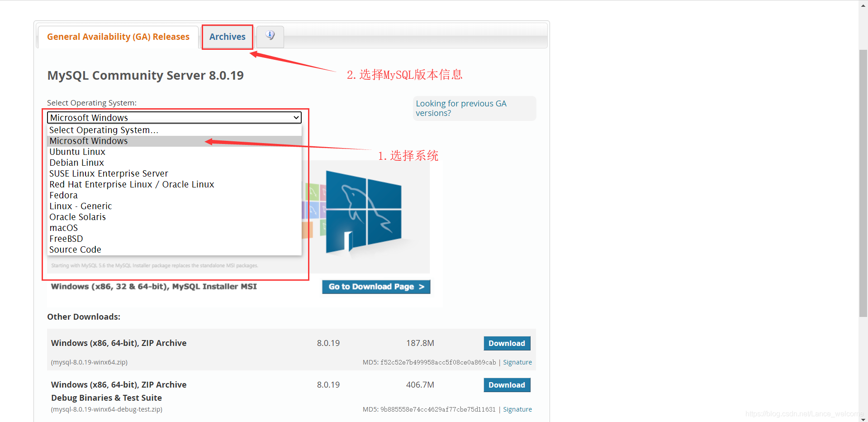Click the MD5 f52c52e7b499958acc5f08ce0a869cab text

(x=429, y=362)
